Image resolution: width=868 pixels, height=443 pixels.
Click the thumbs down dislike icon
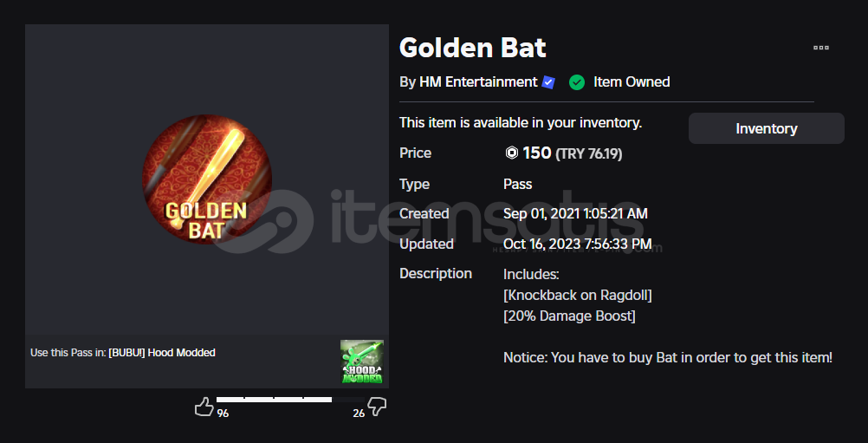click(377, 407)
